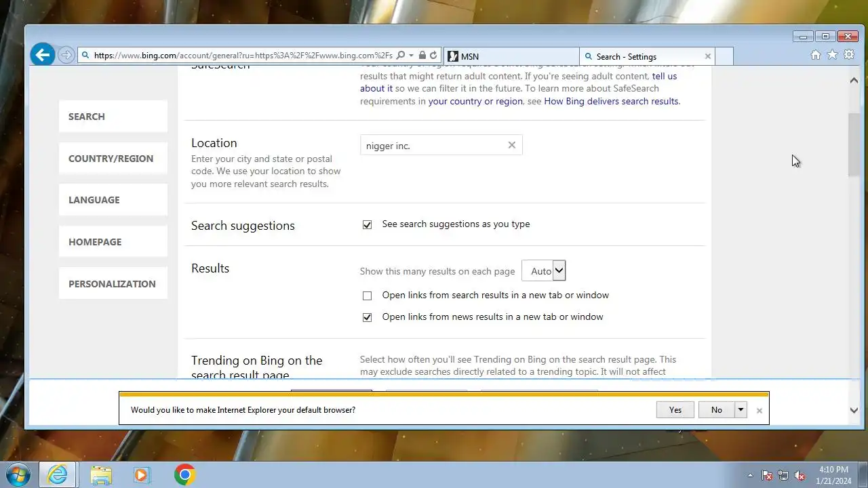Open the PERSONALIZATION settings section

click(113, 284)
